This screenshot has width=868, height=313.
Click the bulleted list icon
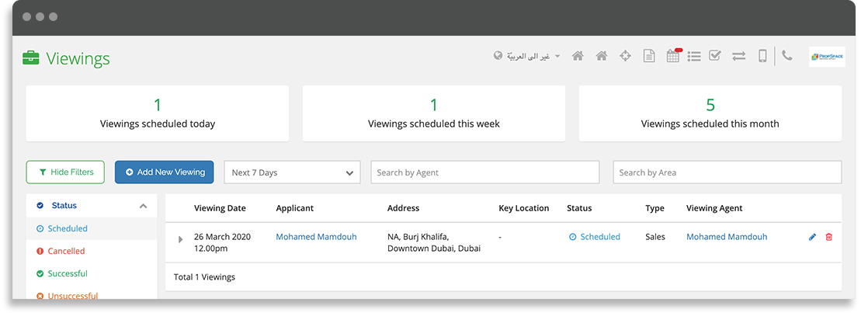coord(694,56)
